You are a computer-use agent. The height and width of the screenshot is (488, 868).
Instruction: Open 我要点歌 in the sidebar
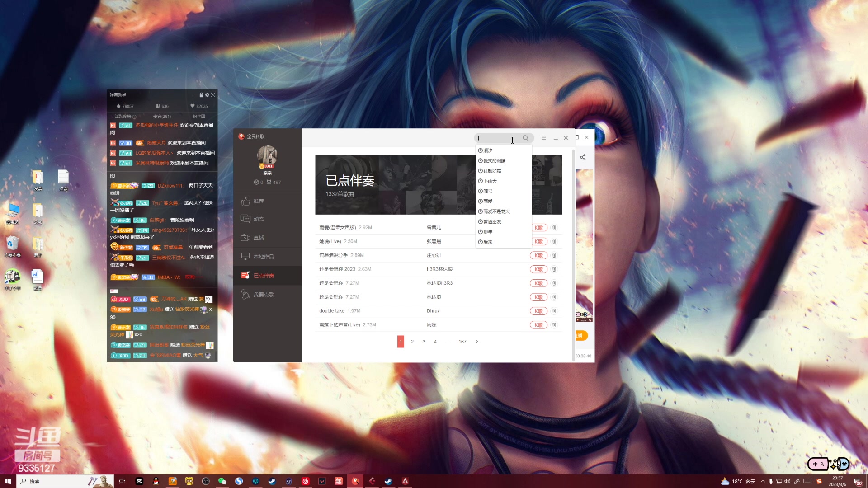click(268, 295)
